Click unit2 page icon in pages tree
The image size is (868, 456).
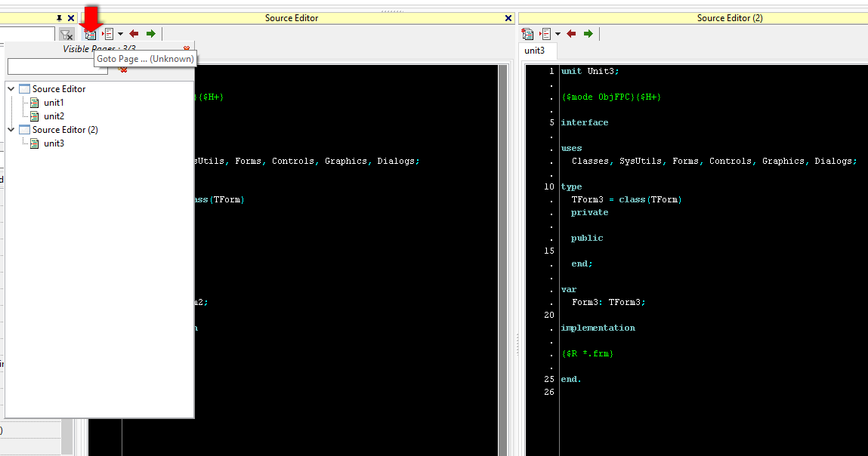[x=34, y=116]
